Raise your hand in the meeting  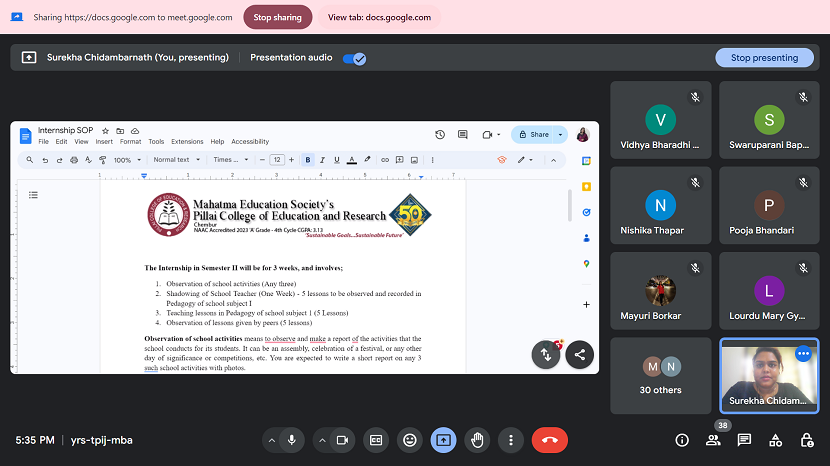point(478,439)
